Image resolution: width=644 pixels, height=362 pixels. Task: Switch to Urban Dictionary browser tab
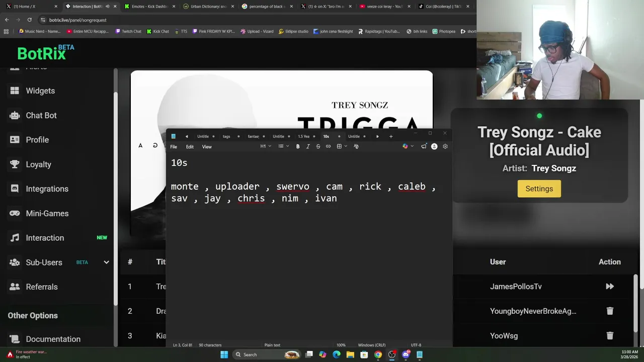(x=208, y=7)
